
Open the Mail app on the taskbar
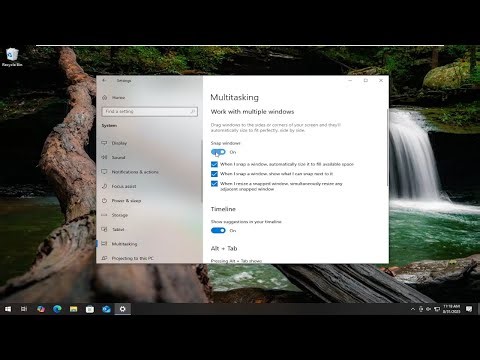[x=106, y=309]
